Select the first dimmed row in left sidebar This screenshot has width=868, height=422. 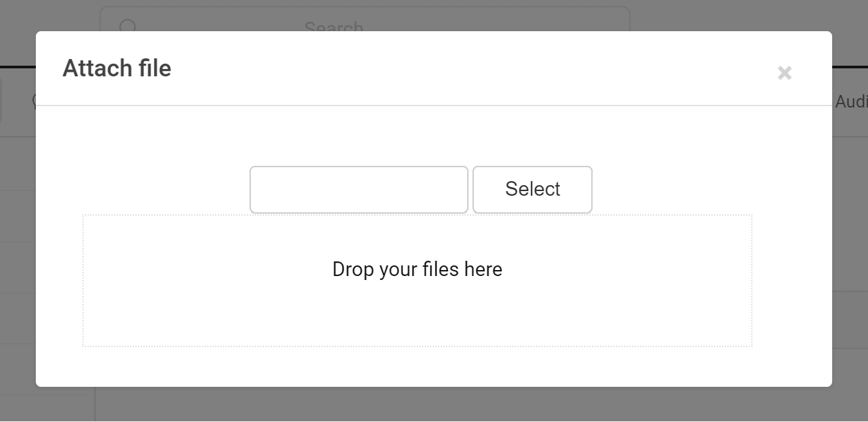point(17,164)
